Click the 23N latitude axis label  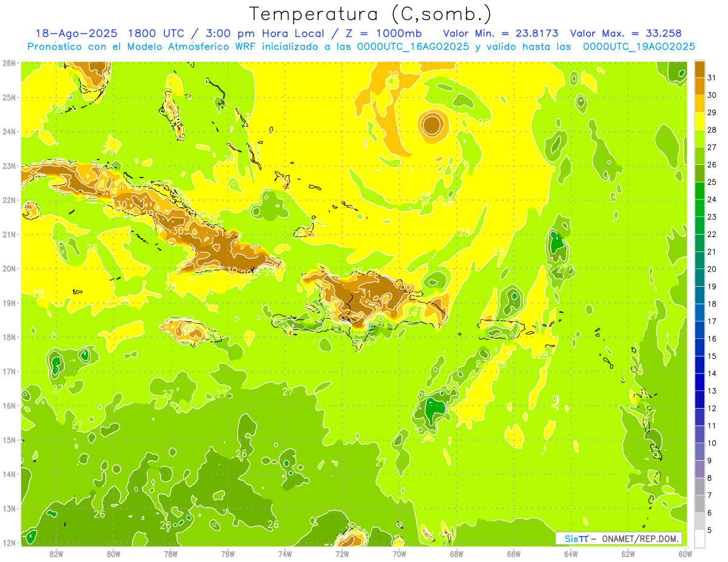9,166
